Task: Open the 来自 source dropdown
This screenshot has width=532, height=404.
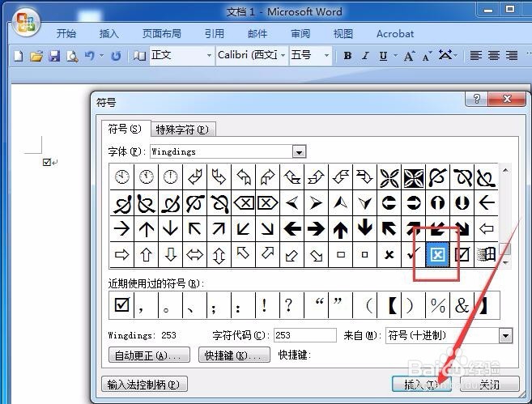Action: pos(505,336)
